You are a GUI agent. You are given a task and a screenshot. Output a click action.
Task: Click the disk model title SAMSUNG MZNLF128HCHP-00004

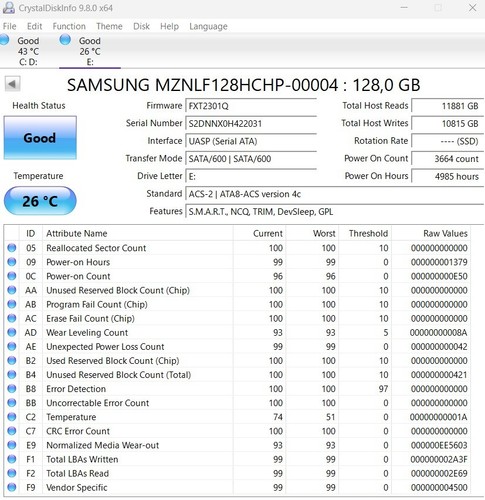tap(202, 85)
